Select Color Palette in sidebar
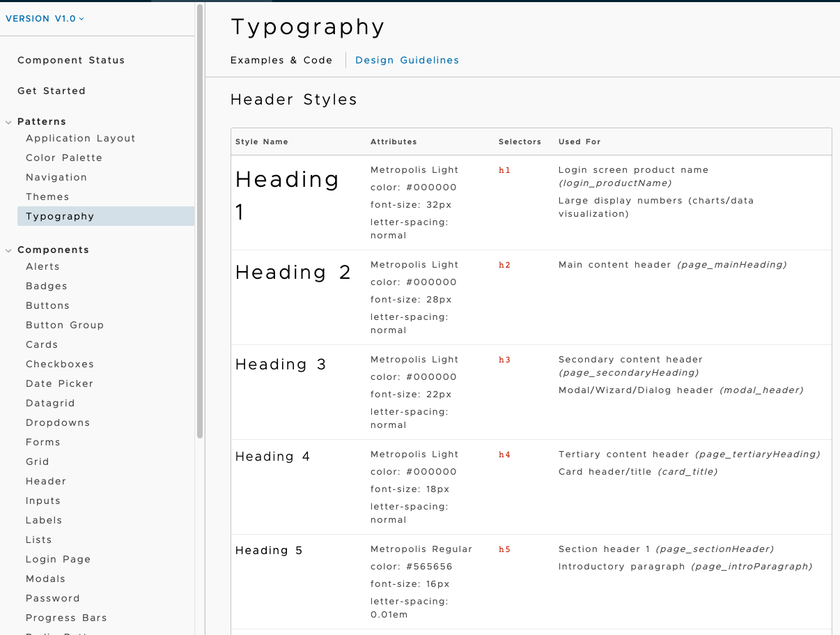The width and height of the screenshot is (840, 635). coord(64,158)
